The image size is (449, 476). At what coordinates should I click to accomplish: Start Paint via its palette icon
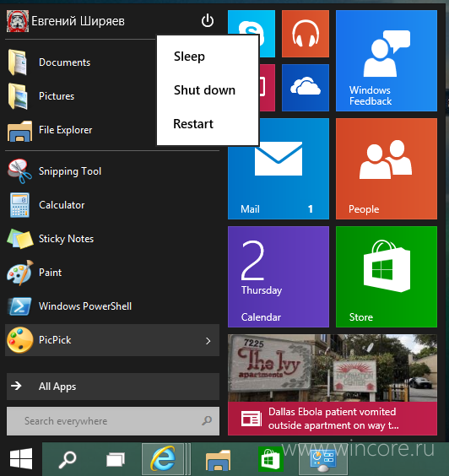[x=20, y=273]
